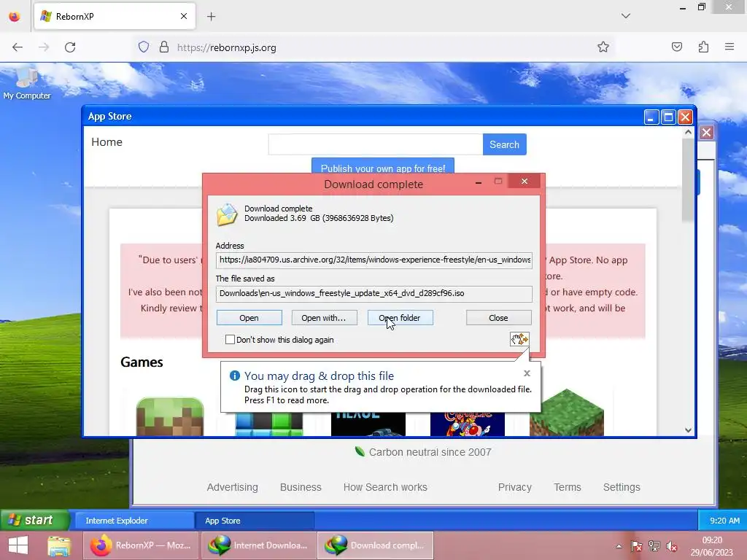The width and height of the screenshot is (747, 560).
Task: Open the Firefox hamburger menu
Action: [x=729, y=47]
